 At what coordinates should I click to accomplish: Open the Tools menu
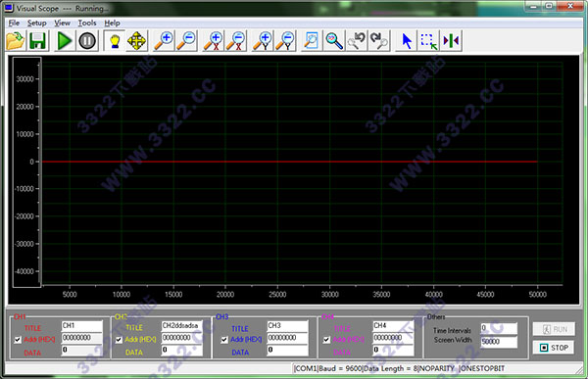87,23
